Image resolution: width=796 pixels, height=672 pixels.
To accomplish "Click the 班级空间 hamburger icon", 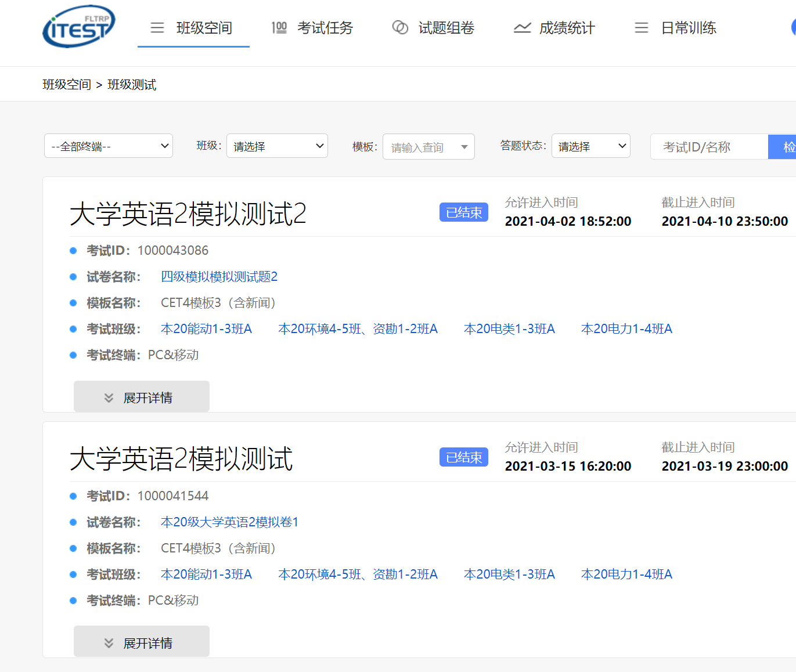I will (157, 27).
